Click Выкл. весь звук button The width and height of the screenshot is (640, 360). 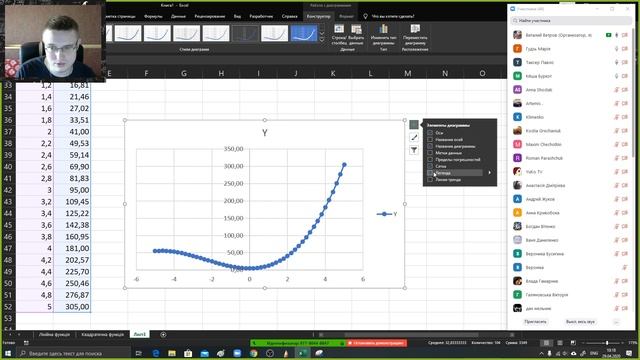click(580, 322)
